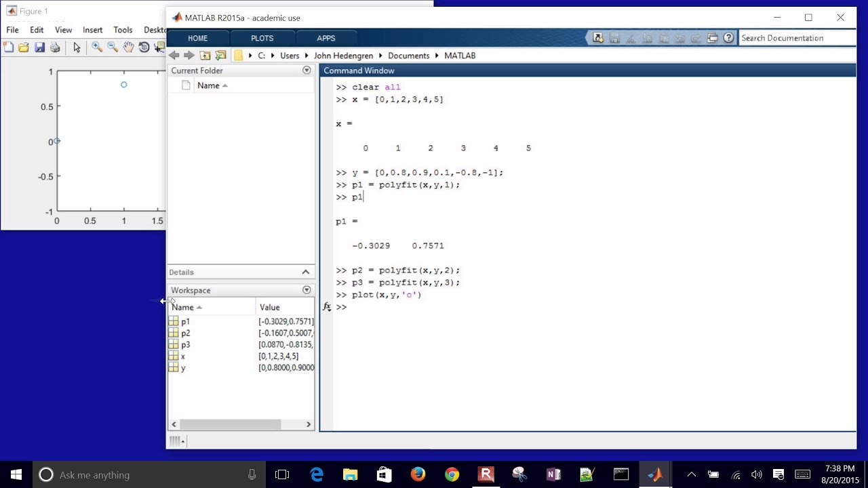Select the Rotate 3D tool in Figure 1
The width and height of the screenshot is (868, 488).
[x=144, y=47]
